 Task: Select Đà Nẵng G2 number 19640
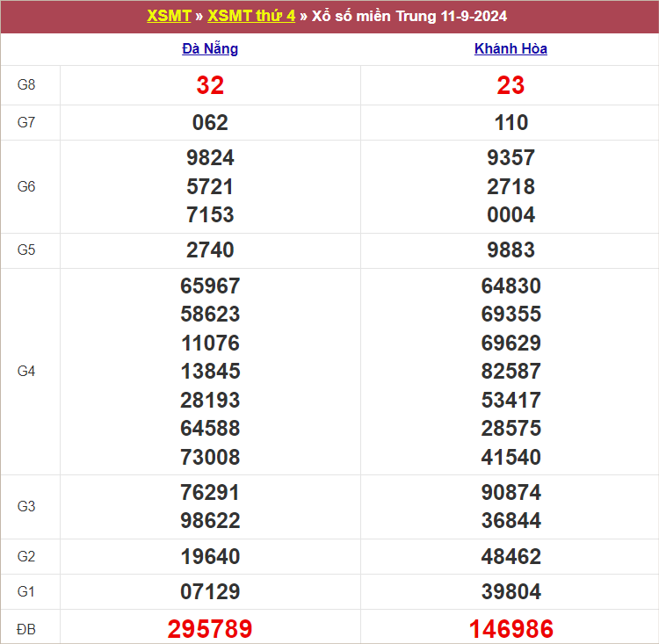point(210,556)
